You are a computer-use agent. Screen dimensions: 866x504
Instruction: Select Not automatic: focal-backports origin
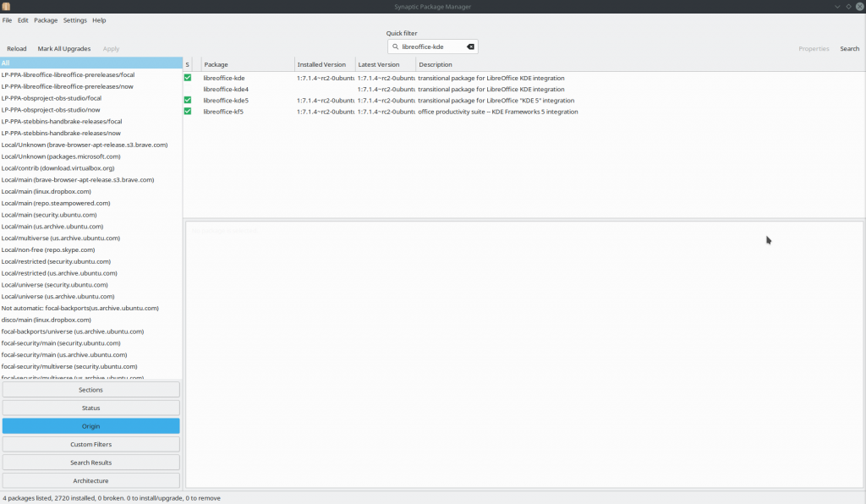80,308
